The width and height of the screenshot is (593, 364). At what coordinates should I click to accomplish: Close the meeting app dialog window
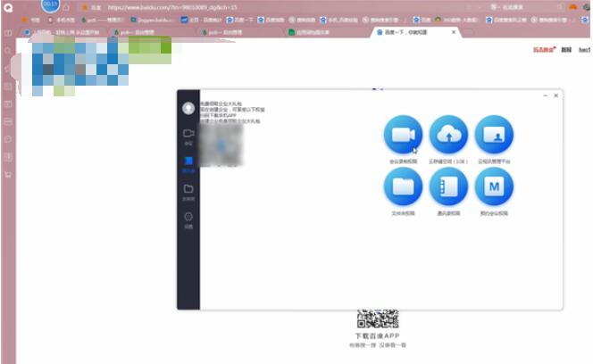point(555,95)
